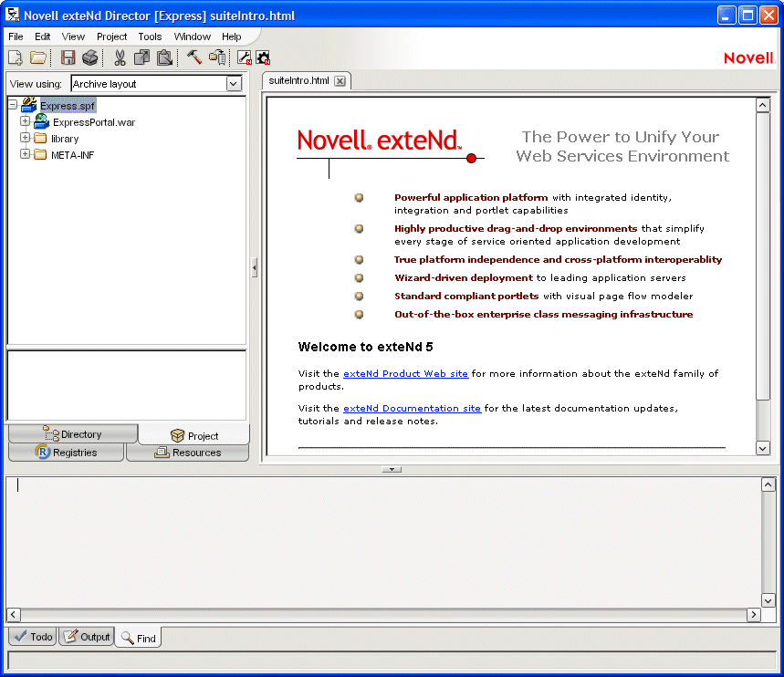Click scroll down arrow in document view
The width and height of the screenshot is (784, 677).
762,448
